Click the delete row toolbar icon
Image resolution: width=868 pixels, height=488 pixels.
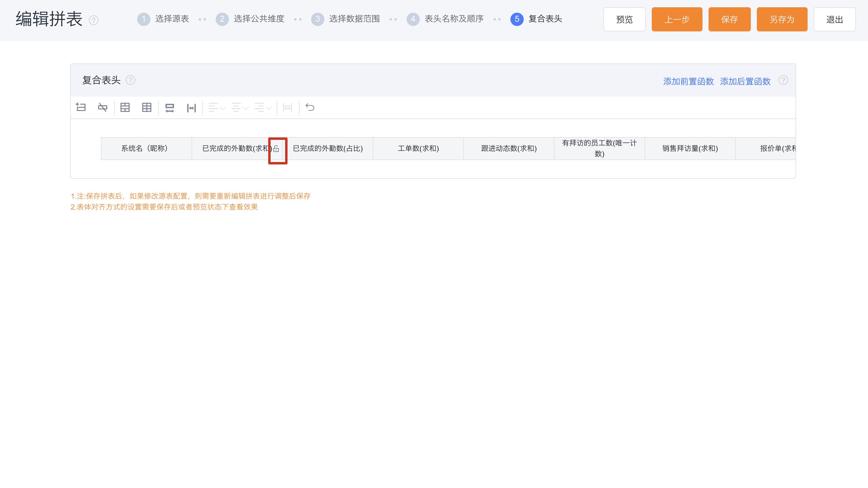[103, 108]
